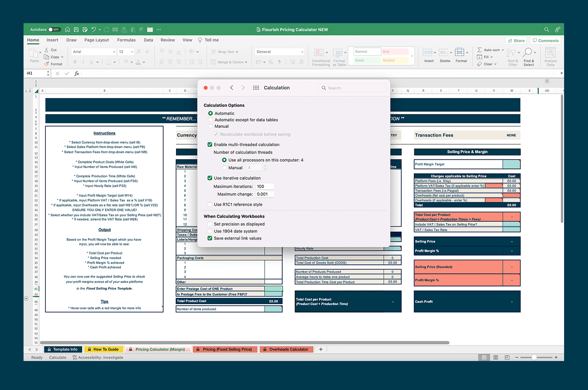Switch to the Formulas ribbon tab
This screenshot has width=588, height=390.
point(126,40)
